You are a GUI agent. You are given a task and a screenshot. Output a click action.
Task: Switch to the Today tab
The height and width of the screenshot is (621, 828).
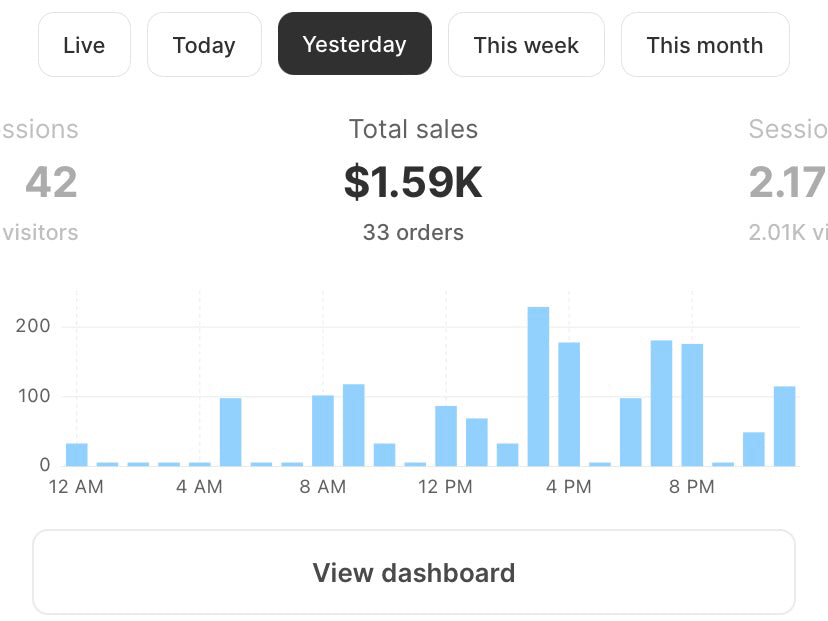point(204,45)
